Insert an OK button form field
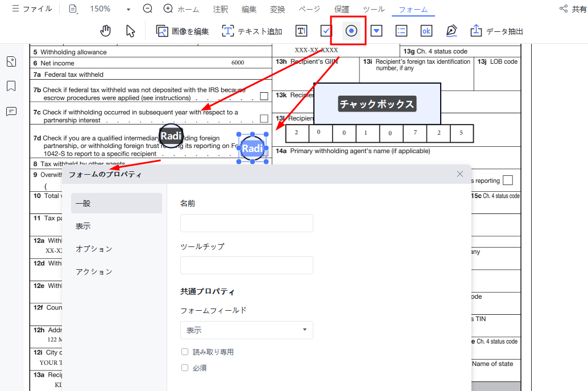 point(426,31)
